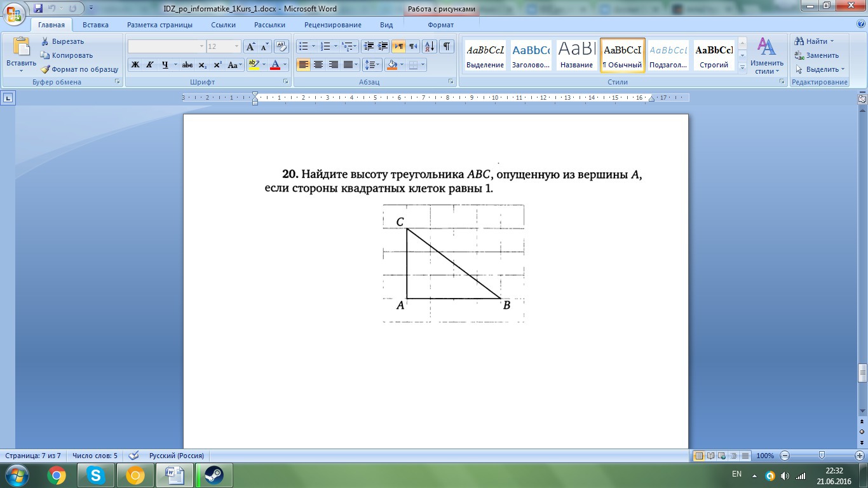Screen dimensions: 868x488
Task: Increase font size with Grow Font
Action: [x=250, y=46]
